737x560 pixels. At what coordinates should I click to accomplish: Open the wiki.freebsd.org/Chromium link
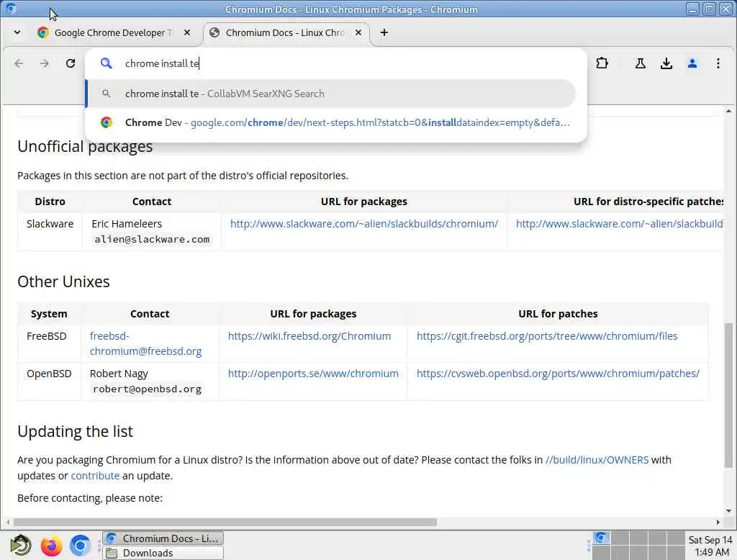[x=309, y=336]
